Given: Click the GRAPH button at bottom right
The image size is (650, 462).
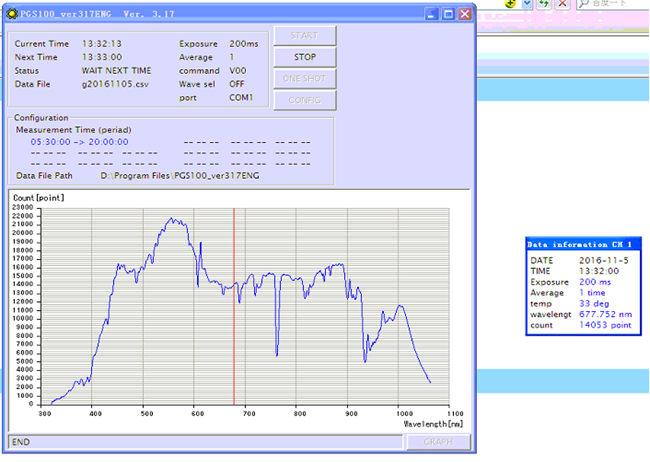Looking at the screenshot, I should 439,442.
